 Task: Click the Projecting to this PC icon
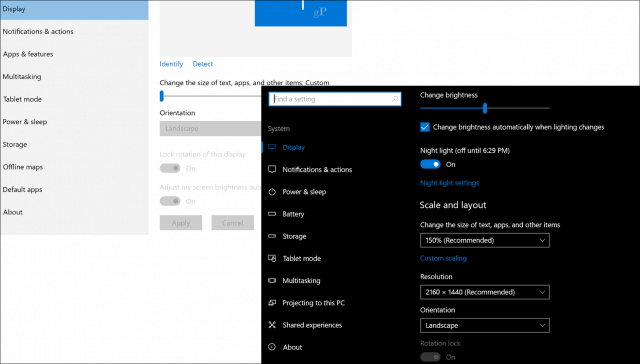click(272, 303)
